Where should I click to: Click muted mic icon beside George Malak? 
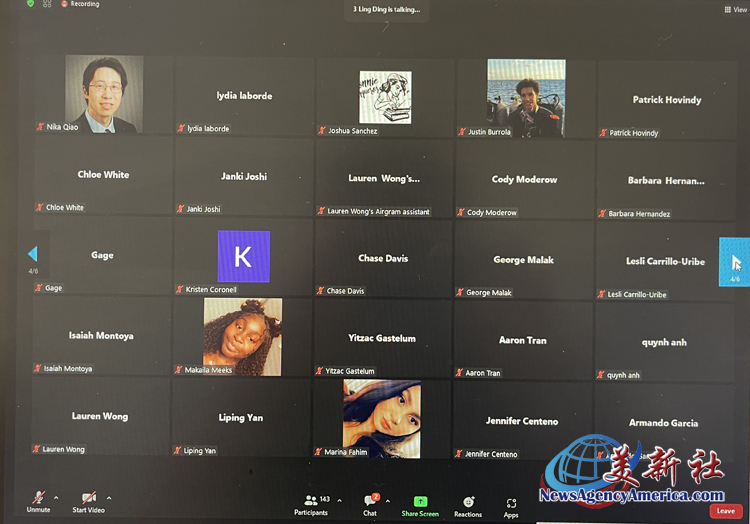(x=460, y=292)
